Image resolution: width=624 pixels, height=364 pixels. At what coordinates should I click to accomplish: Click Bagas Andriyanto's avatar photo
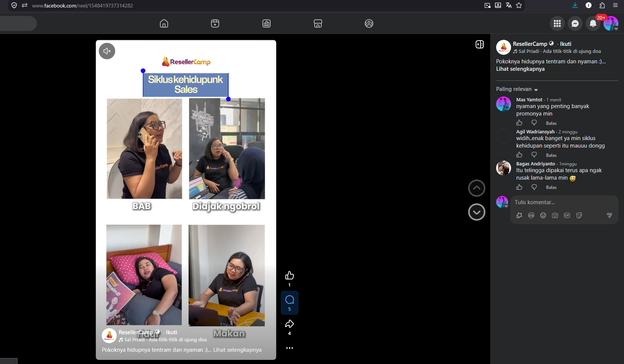(x=504, y=168)
